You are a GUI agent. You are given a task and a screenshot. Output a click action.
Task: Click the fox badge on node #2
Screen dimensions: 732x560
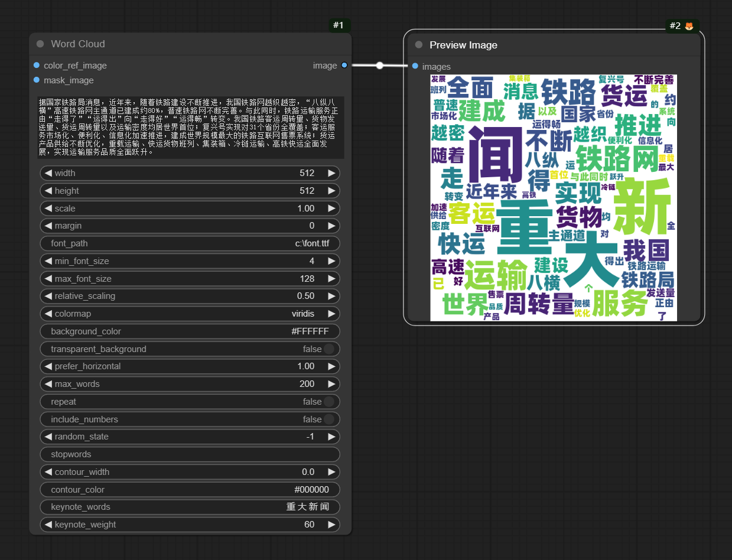click(x=689, y=26)
